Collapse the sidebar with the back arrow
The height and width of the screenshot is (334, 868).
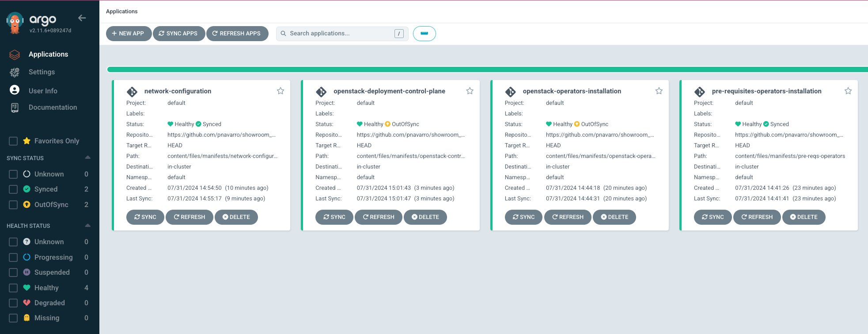[x=82, y=18]
